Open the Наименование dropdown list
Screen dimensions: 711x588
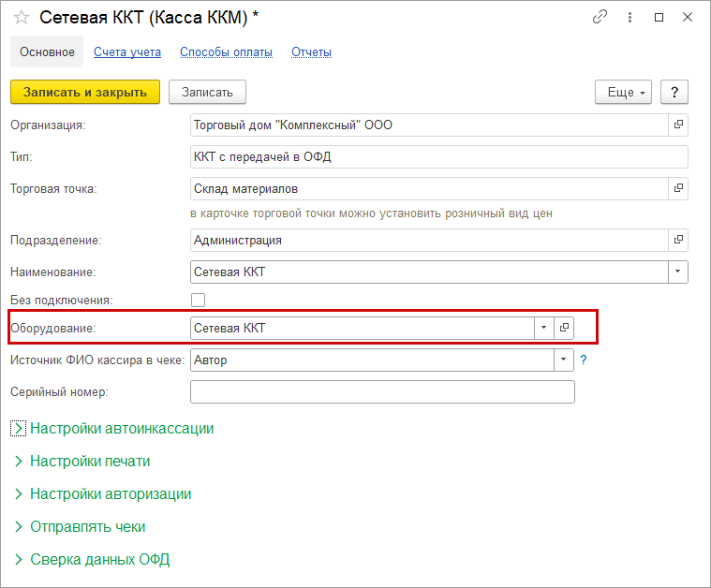click(x=678, y=272)
